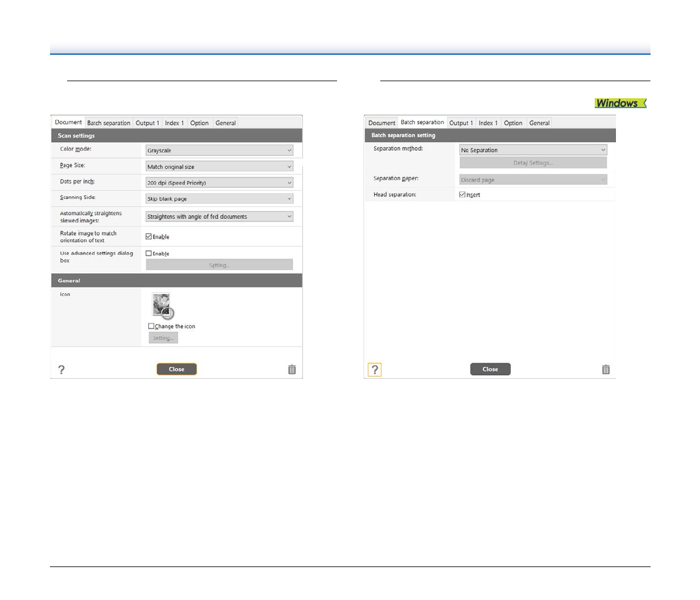This screenshot has height=600, width=700.
Task: Open the Dots per inch dropdown
Action: tap(219, 183)
